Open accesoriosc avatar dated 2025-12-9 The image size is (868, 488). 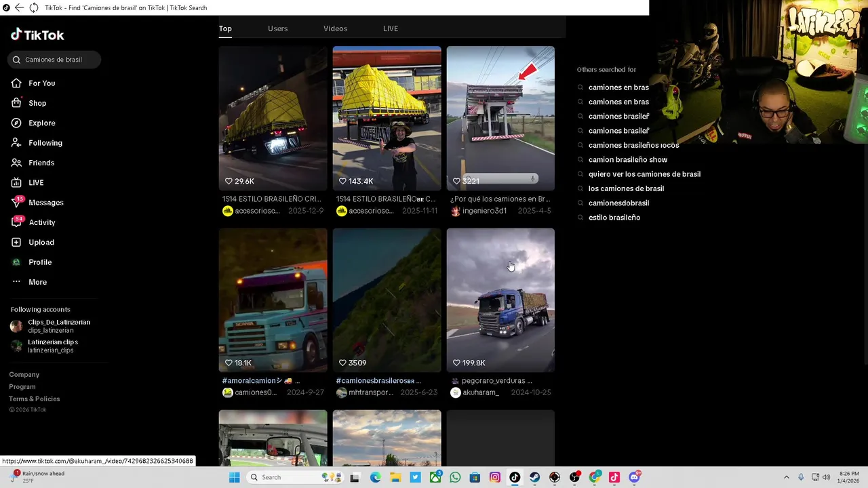[x=228, y=211]
